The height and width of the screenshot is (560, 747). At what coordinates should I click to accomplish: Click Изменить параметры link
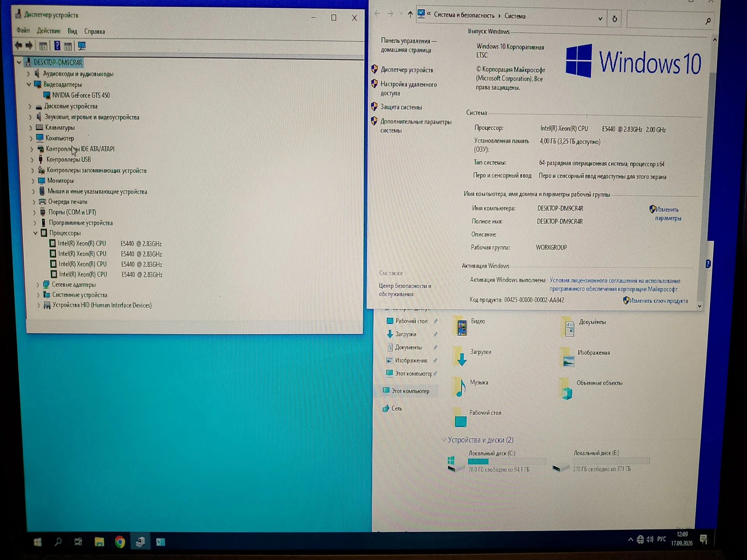click(668, 214)
